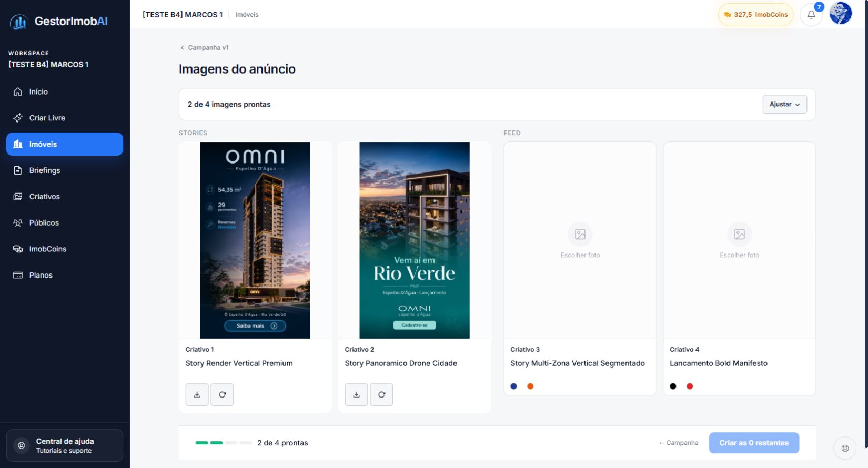Click the Criativos image icon
The image size is (868, 468).
pos(18,197)
